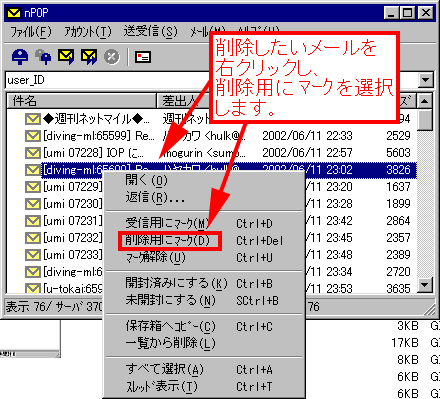Click the check new mail toolbar icon
Viewport: 440px width, 399px height.
(x=20, y=57)
